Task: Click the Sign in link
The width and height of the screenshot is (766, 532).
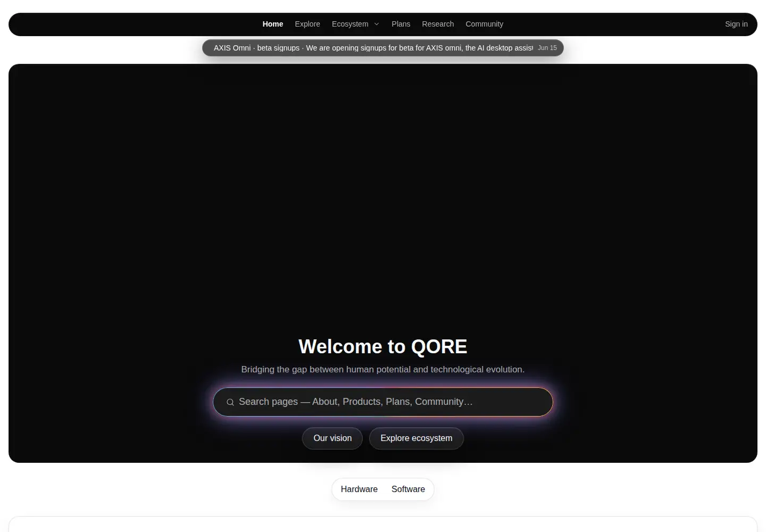Action: click(x=736, y=24)
